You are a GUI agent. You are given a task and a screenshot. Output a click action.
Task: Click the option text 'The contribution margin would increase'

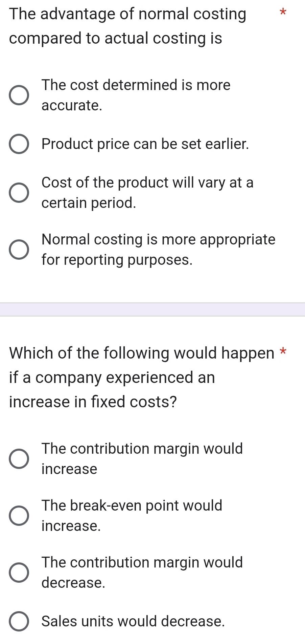coord(142,458)
